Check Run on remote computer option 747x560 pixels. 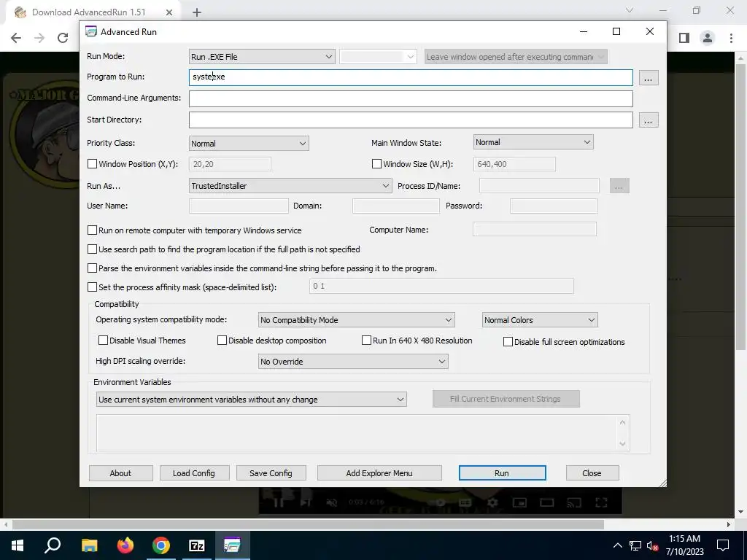[x=93, y=230]
